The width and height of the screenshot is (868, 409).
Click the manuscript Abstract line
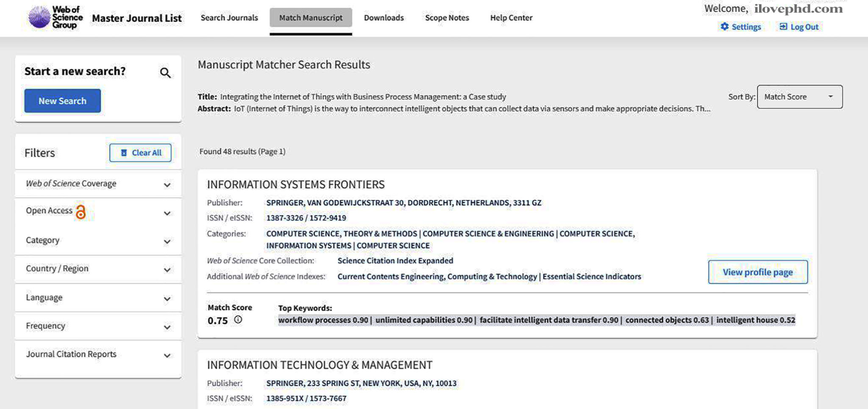pos(454,109)
